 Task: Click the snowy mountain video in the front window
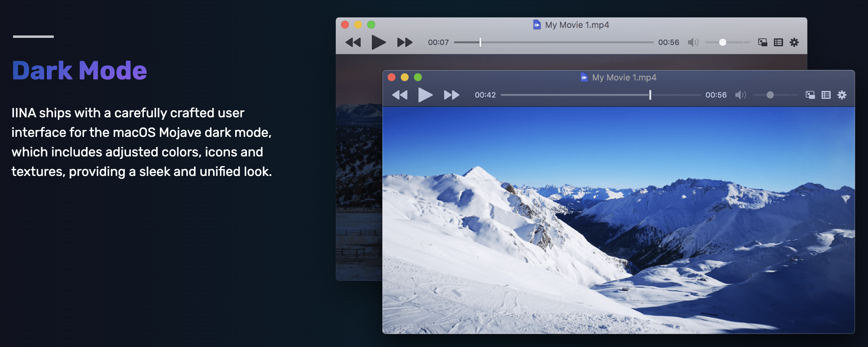(x=618, y=220)
